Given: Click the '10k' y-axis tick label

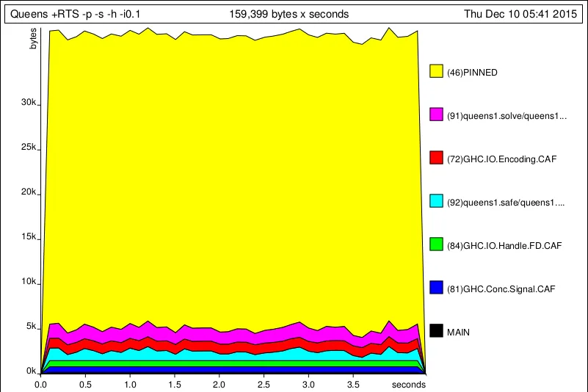Looking at the screenshot, I should click(29, 281).
